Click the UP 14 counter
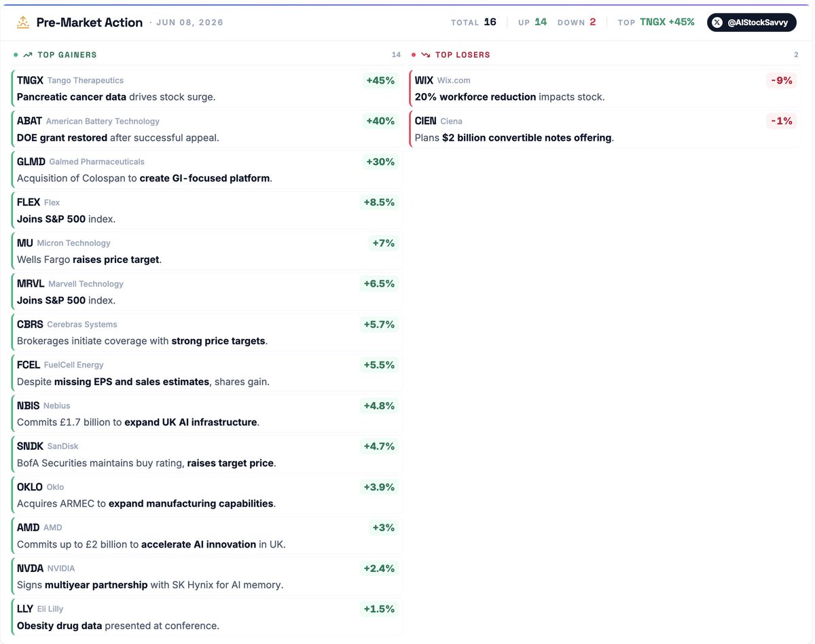The width and height of the screenshot is (815, 644). (532, 22)
